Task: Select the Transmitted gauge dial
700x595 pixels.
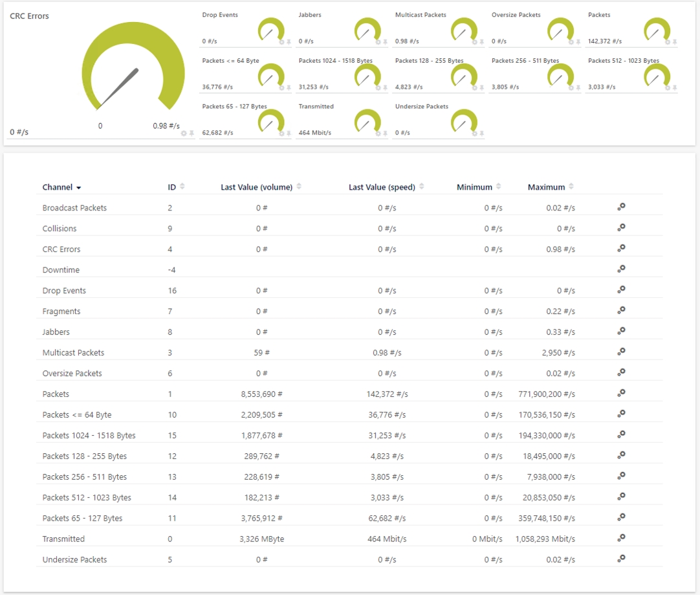Action: [367, 121]
